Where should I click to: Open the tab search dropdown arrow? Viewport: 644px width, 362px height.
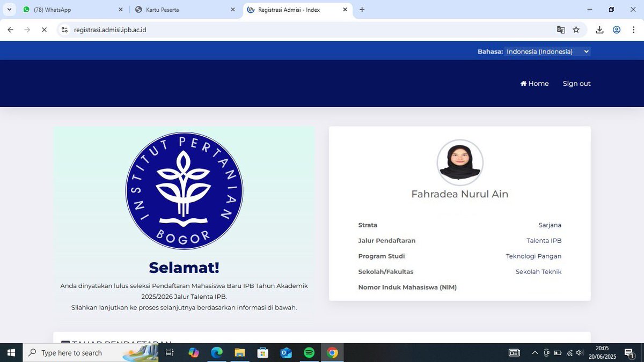pyautogui.click(x=9, y=10)
